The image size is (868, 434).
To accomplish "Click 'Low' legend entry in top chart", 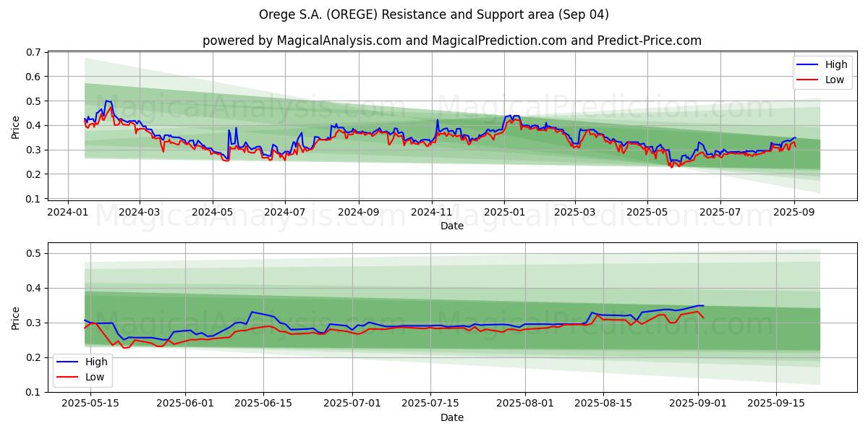I will [835, 80].
